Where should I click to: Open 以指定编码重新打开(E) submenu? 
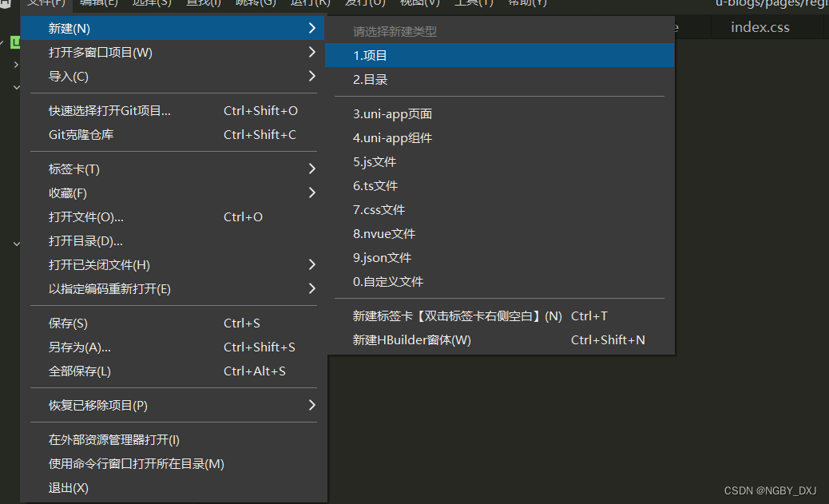click(x=173, y=289)
